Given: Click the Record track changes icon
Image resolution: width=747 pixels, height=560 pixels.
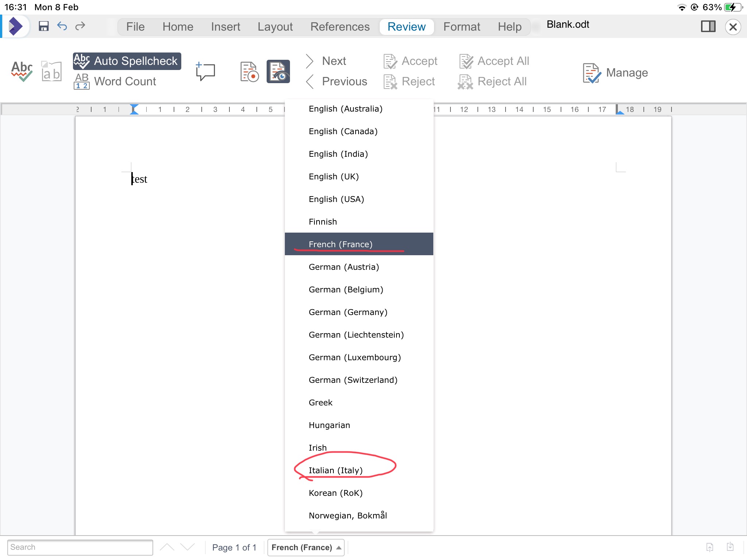Looking at the screenshot, I should click(249, 71).
